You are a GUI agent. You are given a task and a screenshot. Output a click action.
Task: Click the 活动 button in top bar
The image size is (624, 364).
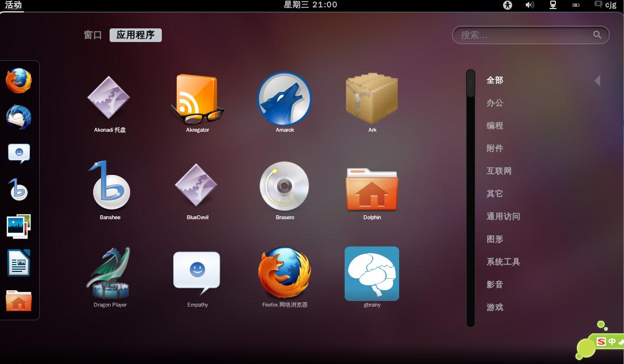(13, 5)
